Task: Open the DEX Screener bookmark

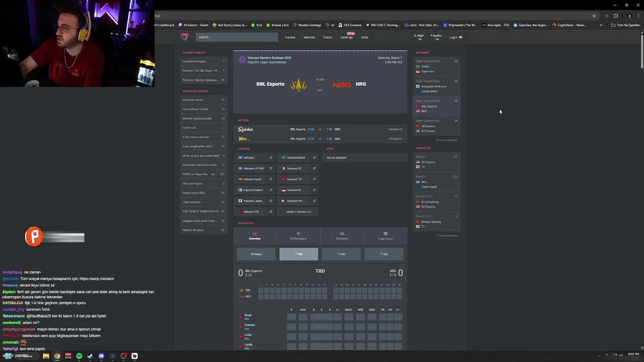Action: (x=351, y=25)
